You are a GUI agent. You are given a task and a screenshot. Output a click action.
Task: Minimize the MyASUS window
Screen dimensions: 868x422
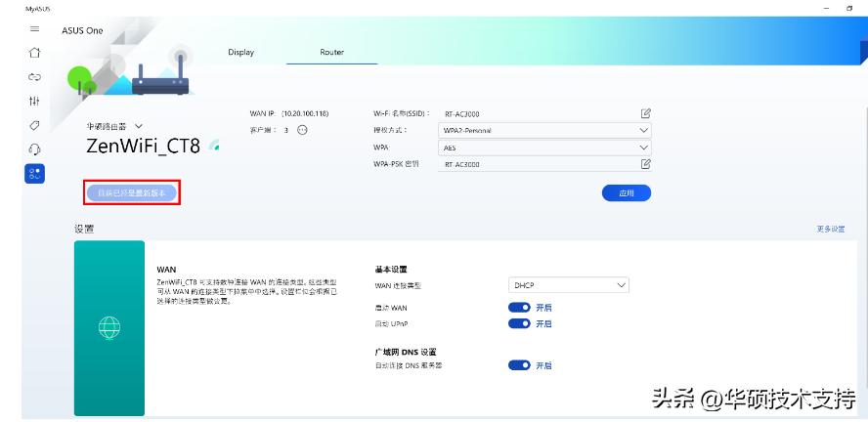coord(826,8)
